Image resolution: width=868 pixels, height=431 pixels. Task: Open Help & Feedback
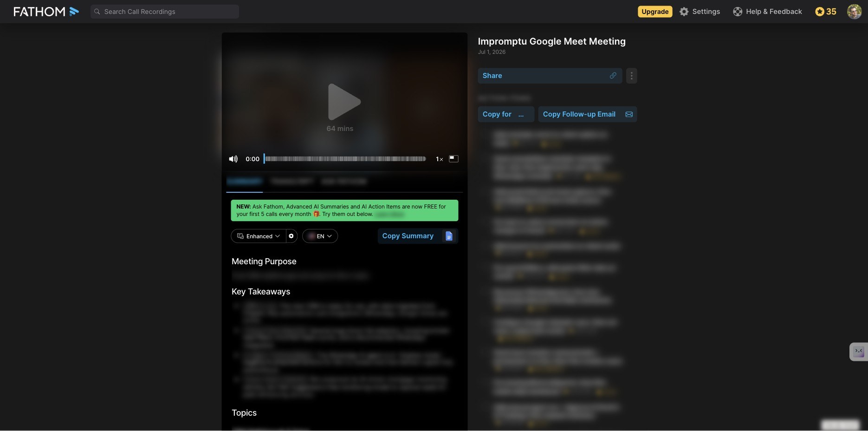(767, 12)
